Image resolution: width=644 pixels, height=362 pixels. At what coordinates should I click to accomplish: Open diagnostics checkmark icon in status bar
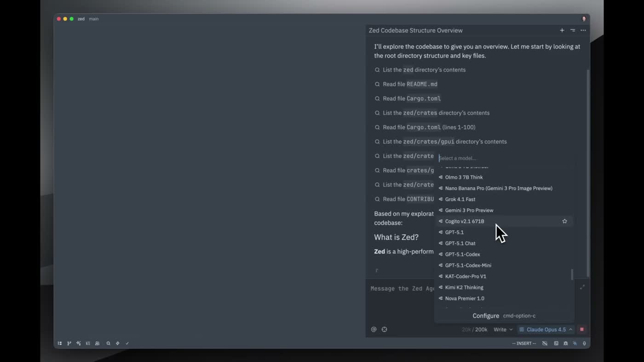click(127, 343)
